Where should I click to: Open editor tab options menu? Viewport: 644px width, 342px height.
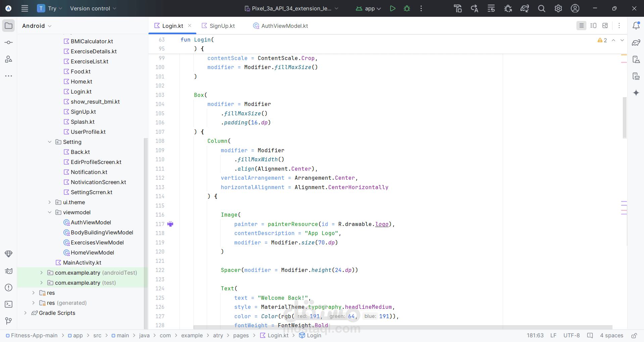click(x=619, y=25)
